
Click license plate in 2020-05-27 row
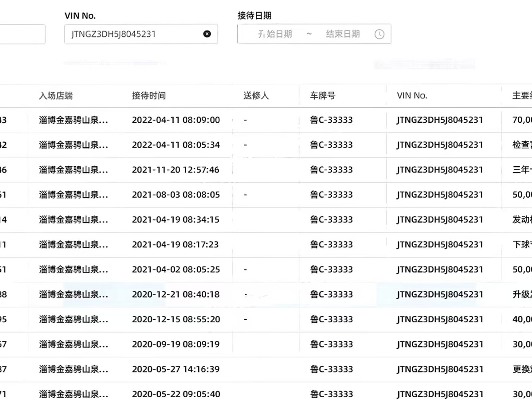331,369
